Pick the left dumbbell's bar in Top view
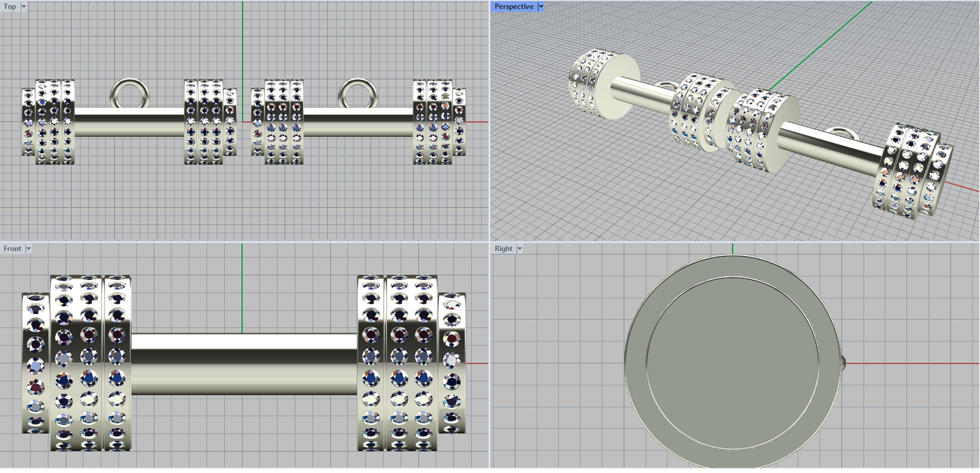Screen dimensions: 980x473 point(129,123)
